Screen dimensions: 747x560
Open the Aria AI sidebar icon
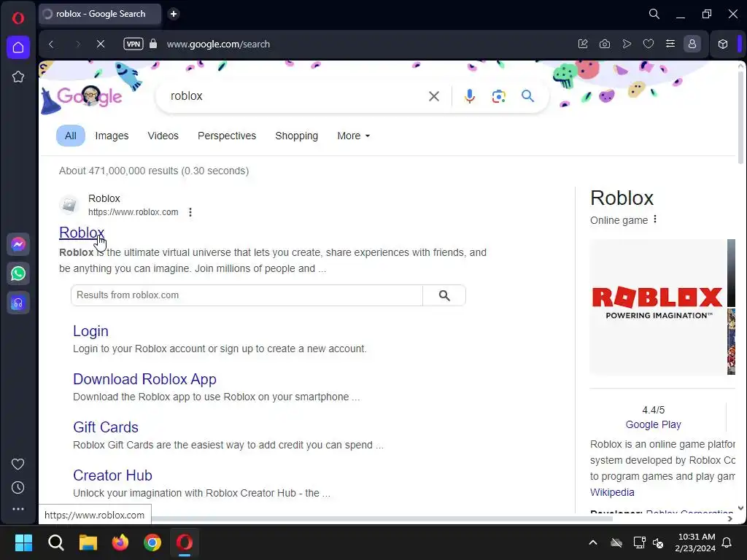[18, 303]
